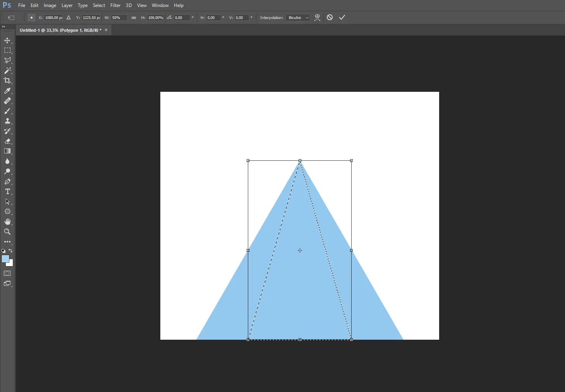The width and height of the screenshot is (565, 392).
Task: Select the Brush tool
Action: click(x=7, y=111)
